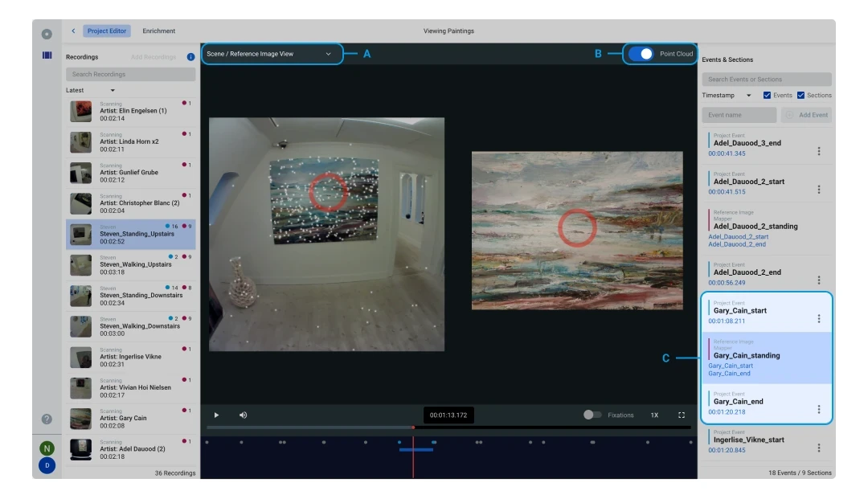Select the Gary_Cain_standing section
868x499 pixels.
767,358
